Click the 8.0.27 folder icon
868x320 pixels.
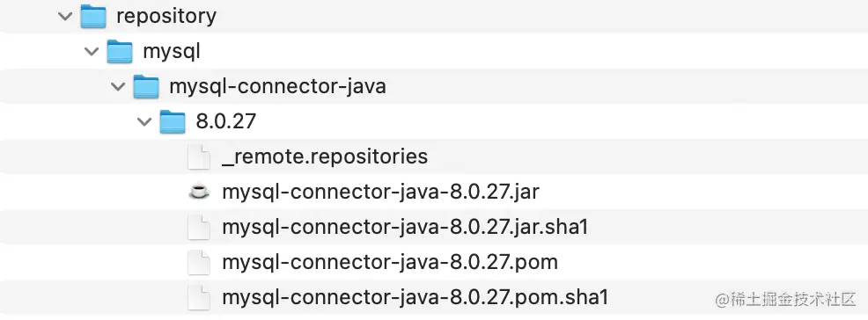click(x=173, y=121)
